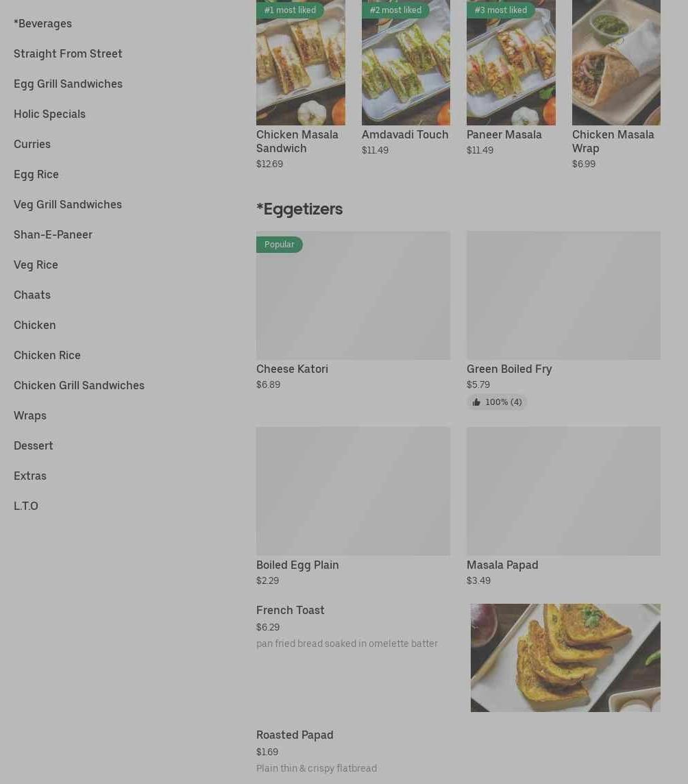688x784 pixels.
Task: Choose Chicken Grill Sandwiches category
Action: click(x=79, y=386)
